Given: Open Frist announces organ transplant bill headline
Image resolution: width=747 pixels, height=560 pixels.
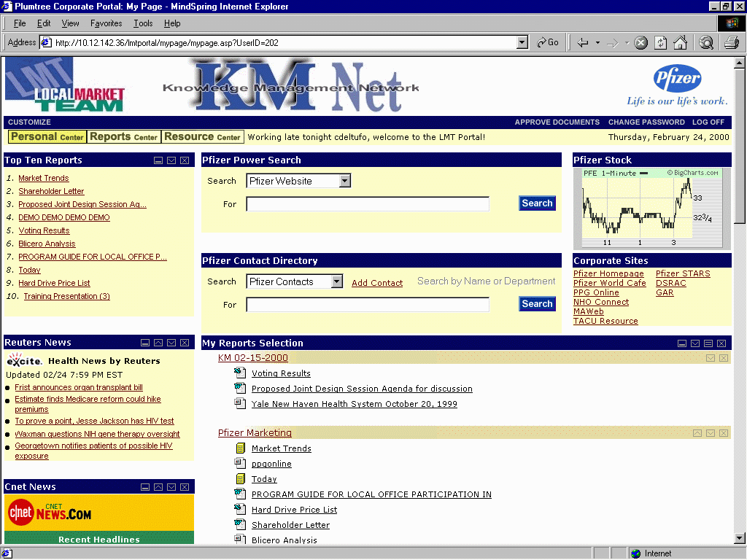Looking at the screenshot, I should pyautogui.click(x=79, y=388).
